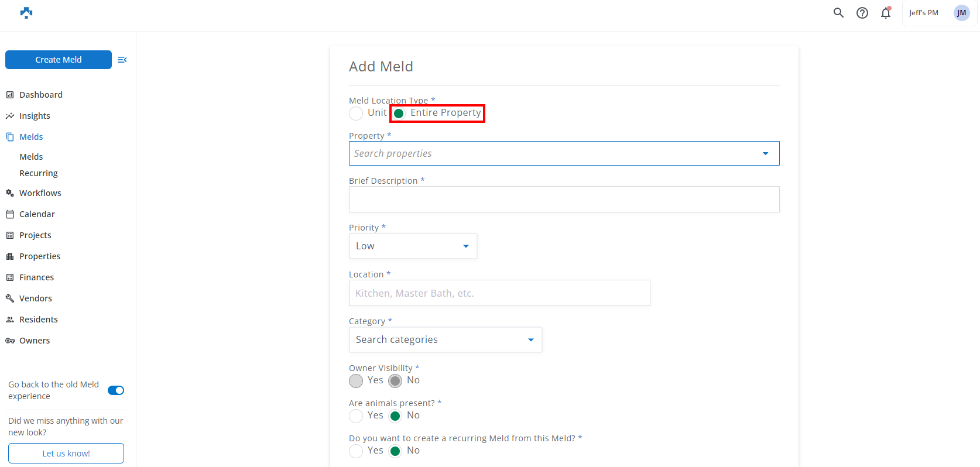This screenshot has width=980, height=467.
Task: Turn off old Meld experience toggle
Action: click(x=116, y=390)
